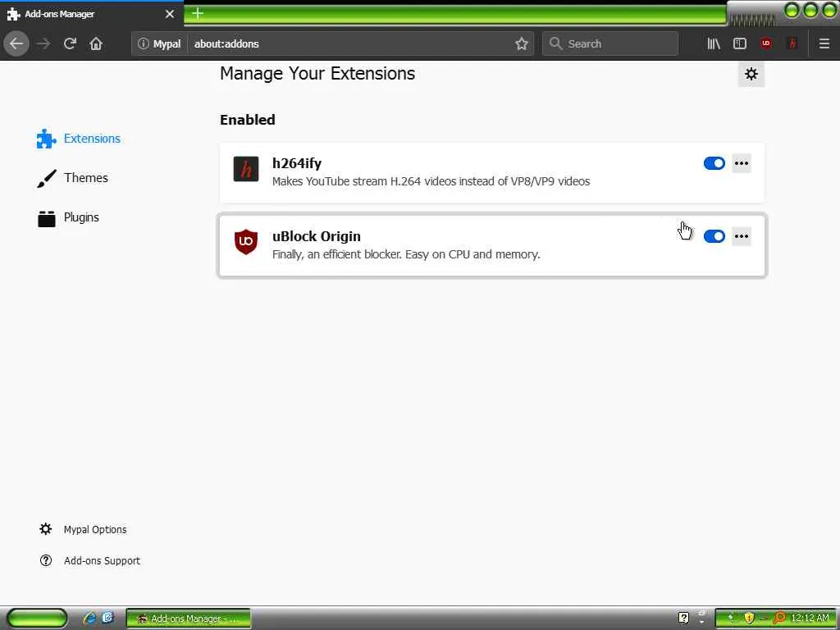Disable the h264ify extension toggle

(714, 163)
